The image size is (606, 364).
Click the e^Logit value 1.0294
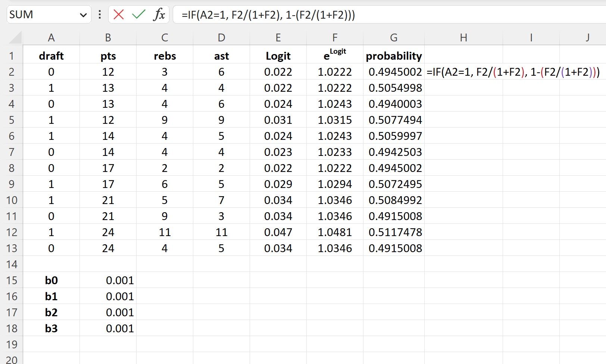335,184
